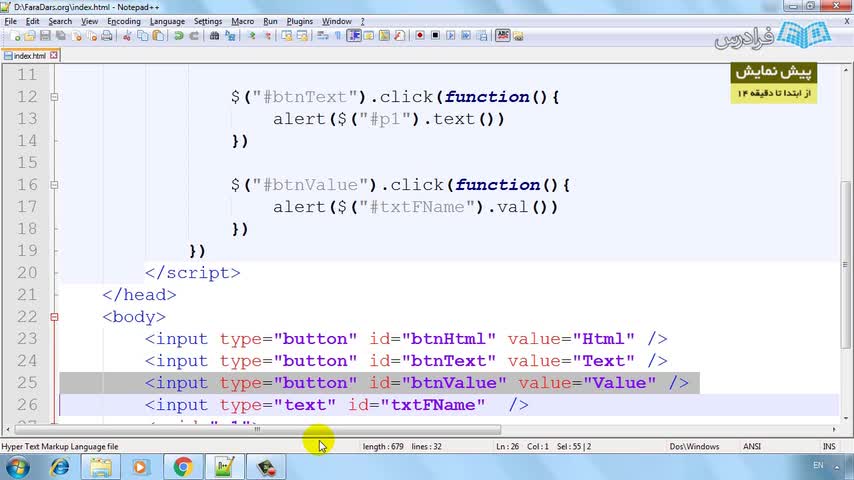The image size is (854, 480).
Task: Click the Close document toolbar icon
Action: click(76, 36)
